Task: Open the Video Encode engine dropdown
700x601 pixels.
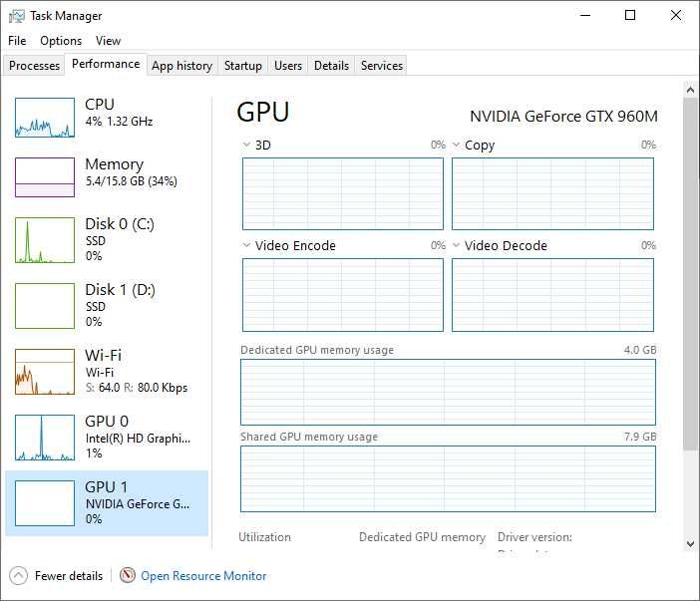Action: click(247, 246)
